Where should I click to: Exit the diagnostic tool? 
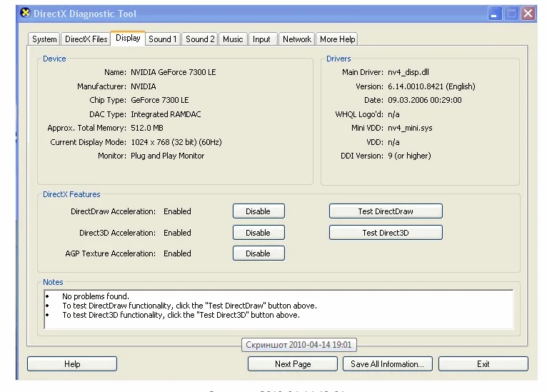click(483, 364)
